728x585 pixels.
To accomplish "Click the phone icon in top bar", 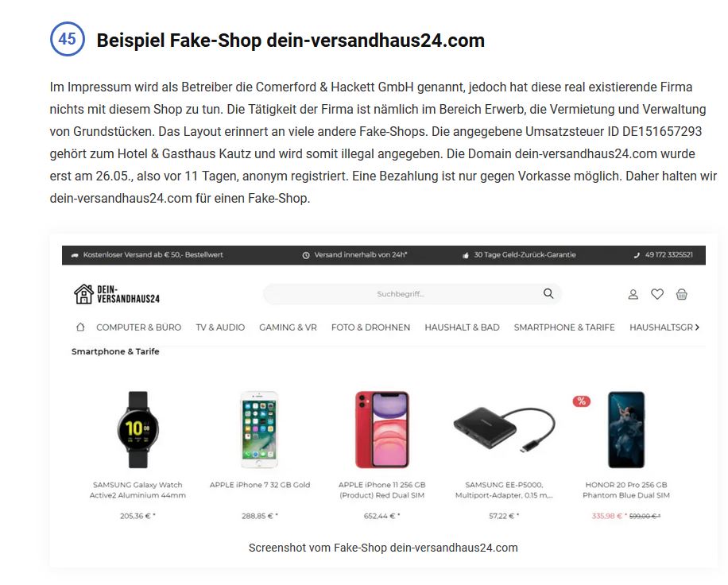I will click(637, 255).
